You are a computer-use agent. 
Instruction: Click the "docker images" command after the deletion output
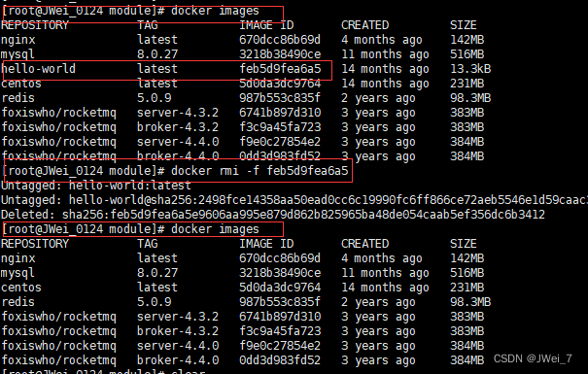click(x=215, y=229)
